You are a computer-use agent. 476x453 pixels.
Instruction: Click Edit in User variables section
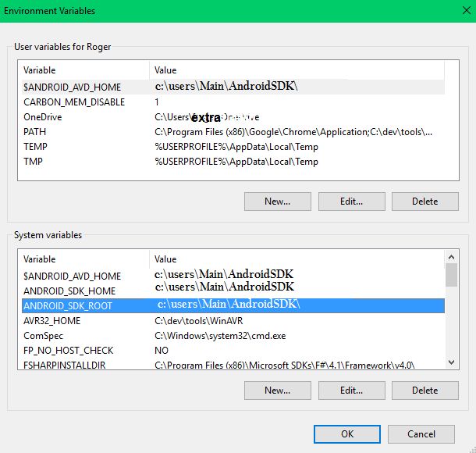tap(351, 202)
